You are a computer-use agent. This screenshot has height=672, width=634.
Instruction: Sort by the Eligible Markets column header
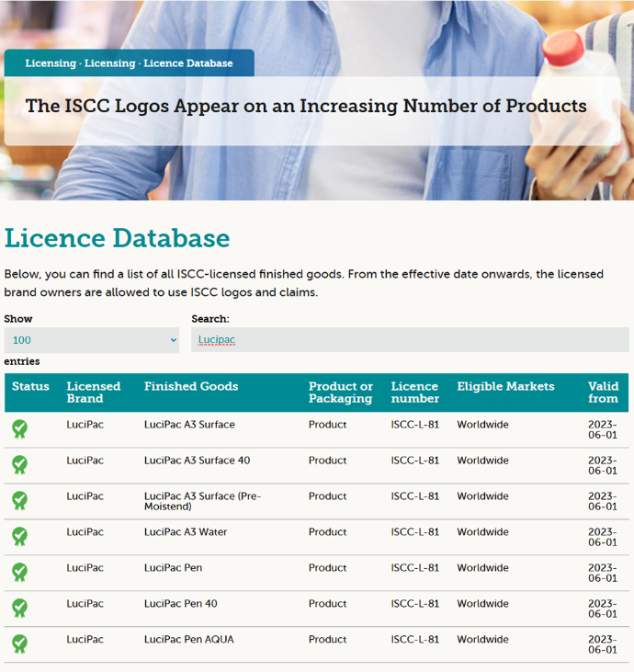coord(505,387)
